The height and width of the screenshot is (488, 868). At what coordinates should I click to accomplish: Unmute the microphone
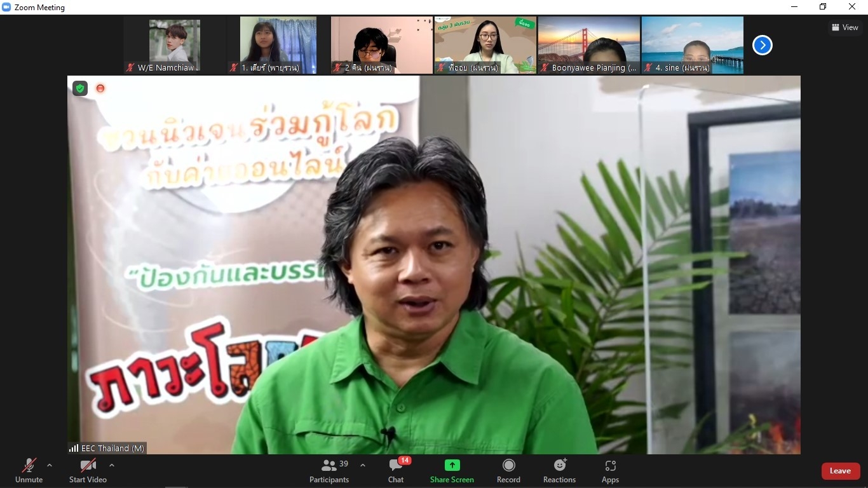point(29,471)
